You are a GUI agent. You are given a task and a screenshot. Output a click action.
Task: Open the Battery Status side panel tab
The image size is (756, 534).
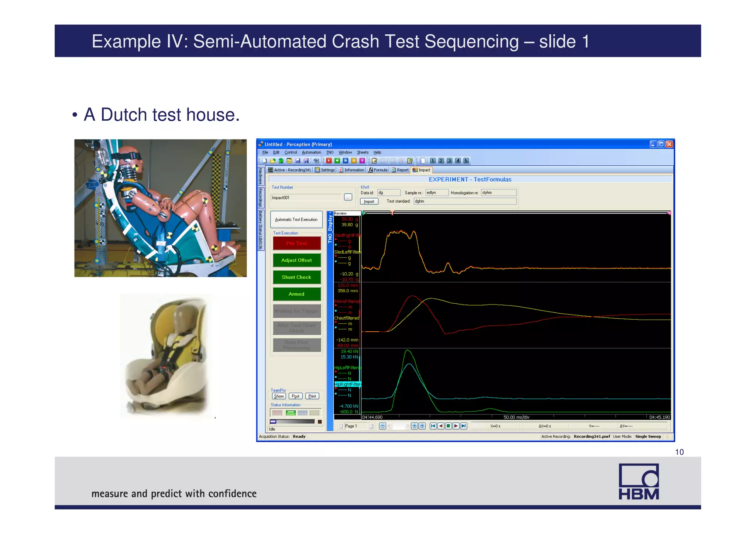(260, 230)
